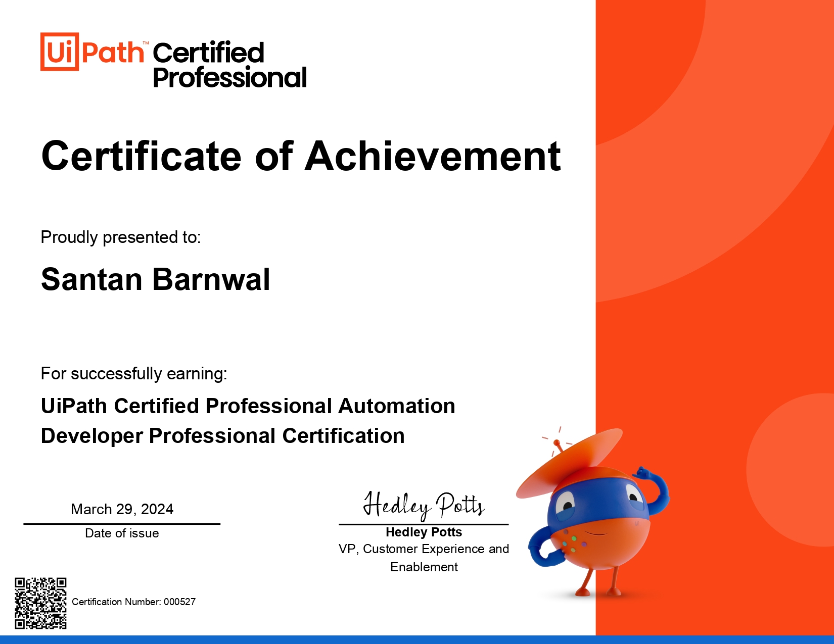Click the printed Hedley Potts name in bold

pos(424,532)
